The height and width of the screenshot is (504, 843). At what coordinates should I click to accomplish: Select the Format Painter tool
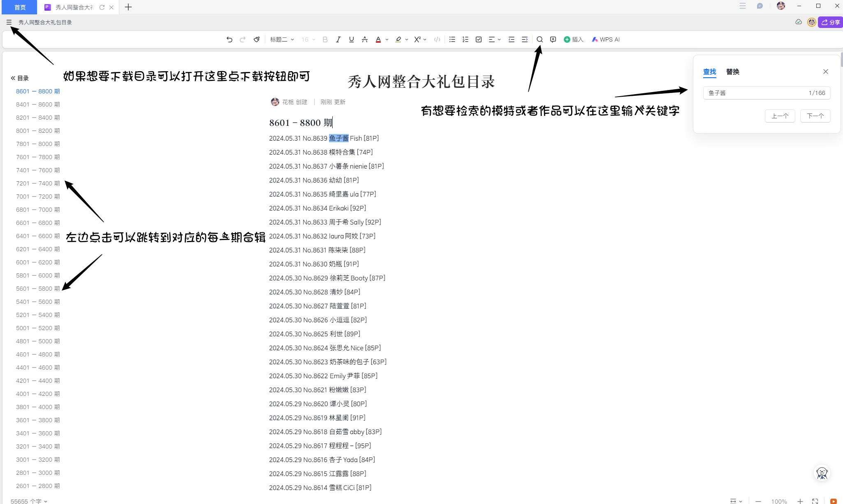pos(256,39)
